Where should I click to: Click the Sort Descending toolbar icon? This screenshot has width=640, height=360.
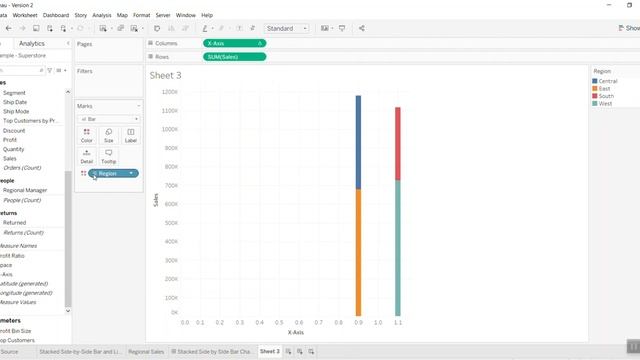click(x=185, y=28)
